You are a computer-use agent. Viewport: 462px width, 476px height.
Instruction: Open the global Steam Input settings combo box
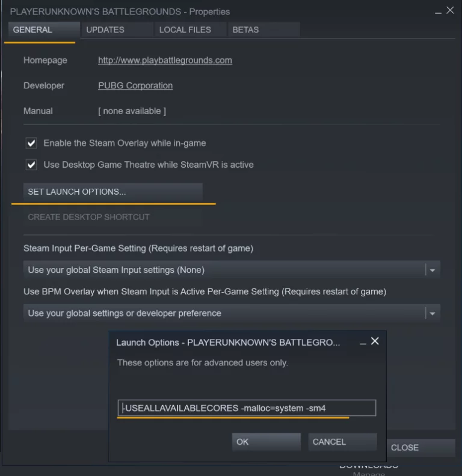tap(232, 270)
